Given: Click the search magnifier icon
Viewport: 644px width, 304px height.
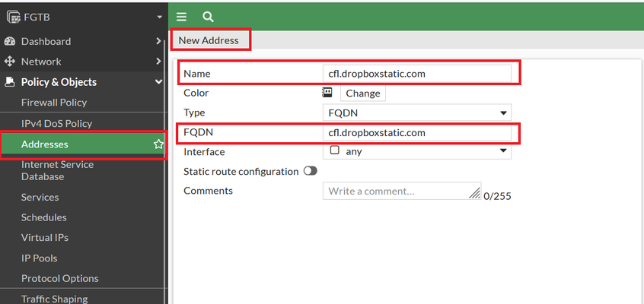Looking at the screenshot, I should click(x=209, y=17).
